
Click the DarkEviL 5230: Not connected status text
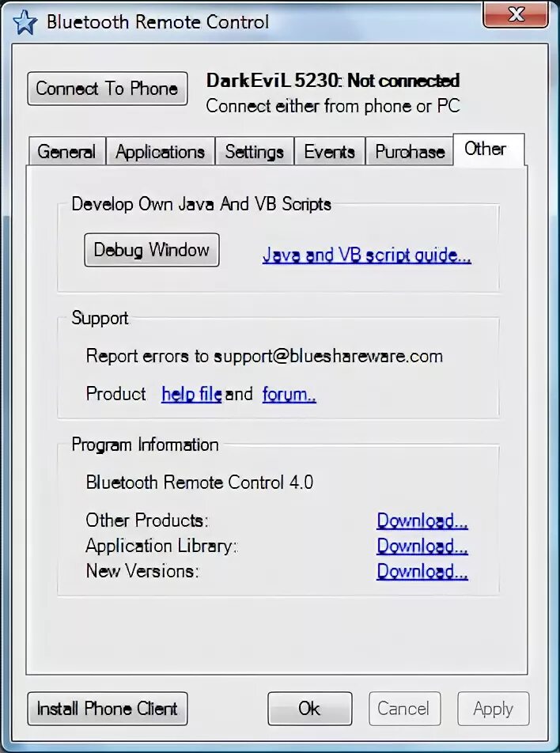pyautogui.click(x=333, y=80)
